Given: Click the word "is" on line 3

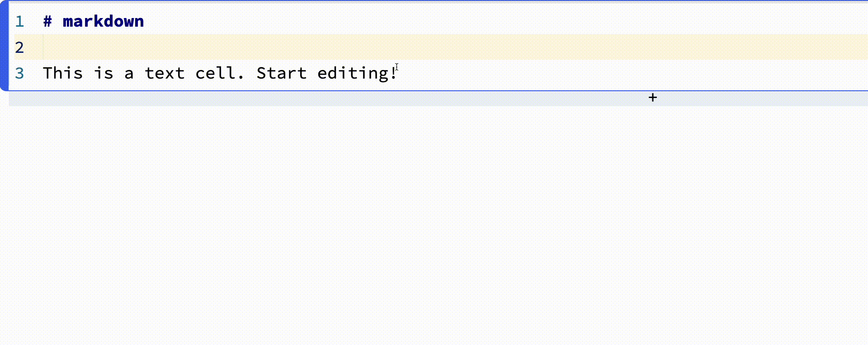Looking at the screenshot, I should pyautogui.click(x=104, y=73).
